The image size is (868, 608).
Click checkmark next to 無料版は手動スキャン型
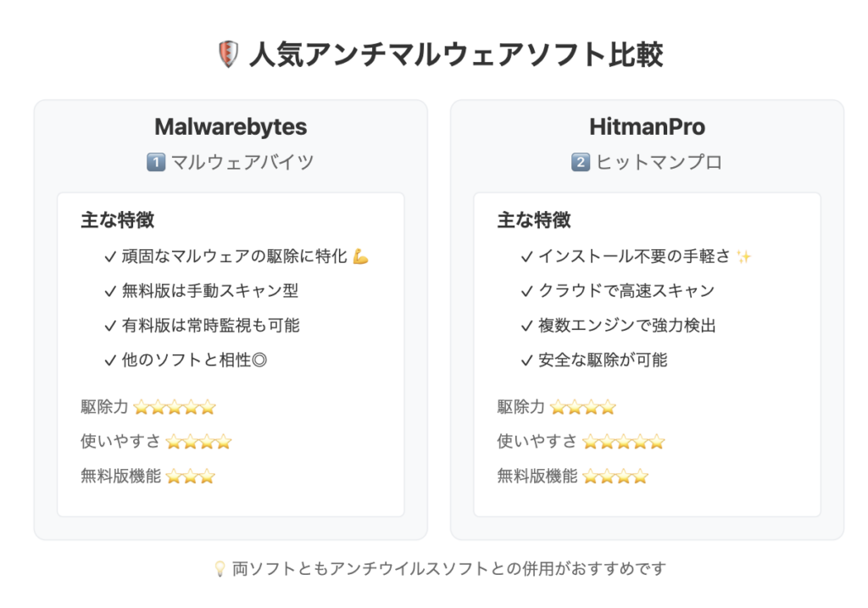pos(110,291)
